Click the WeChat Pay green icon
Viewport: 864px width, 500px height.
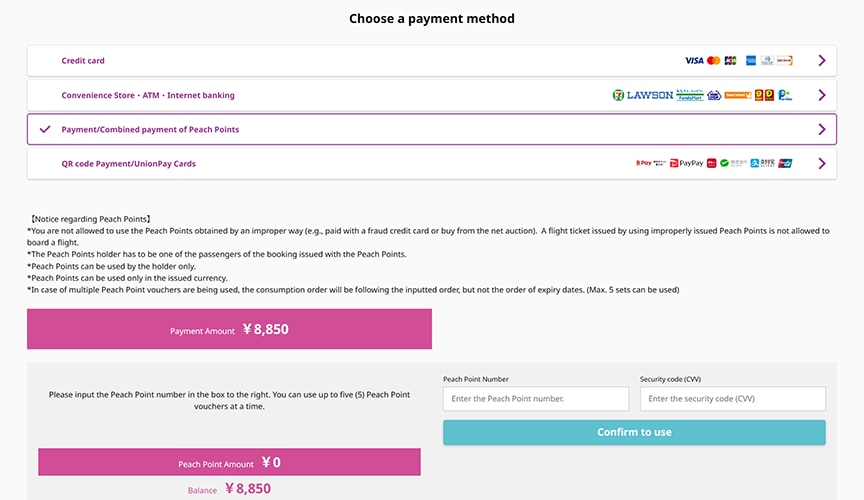coord(724,163)
